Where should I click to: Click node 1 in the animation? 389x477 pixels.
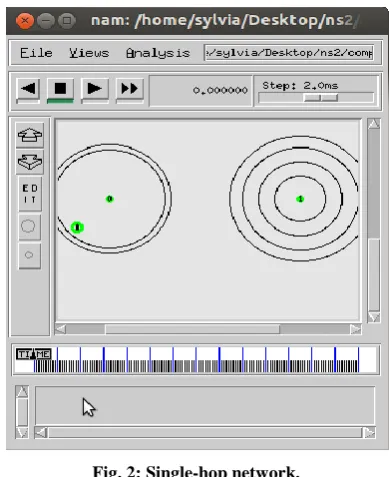click(x=300, y=199)
